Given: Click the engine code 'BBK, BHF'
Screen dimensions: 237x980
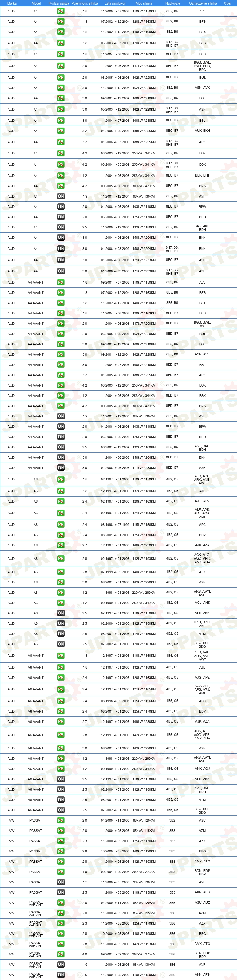Looking at the screenshot, I should point(202,176).
